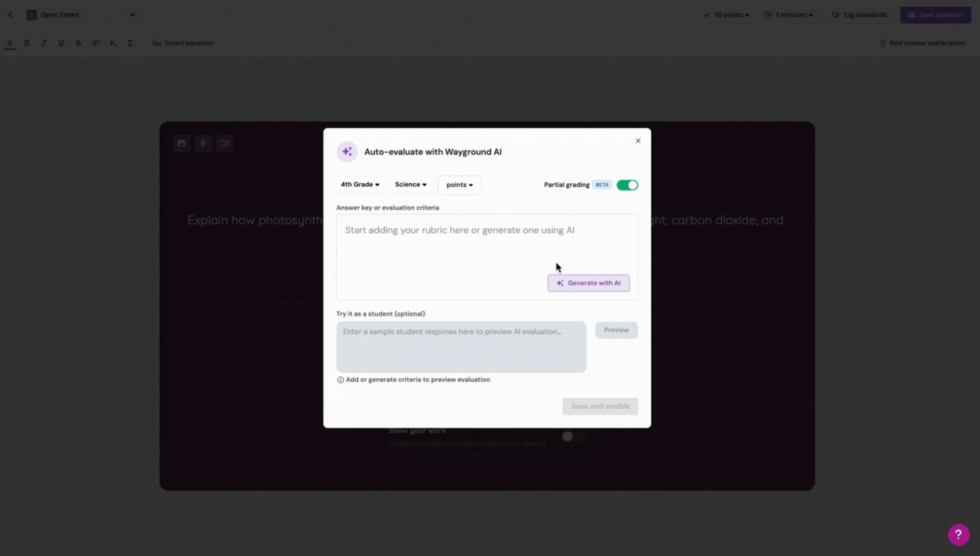The width and height of the screenshot is (980, 556).
Task: Click Save and enable button
Action: (x=600, y=406)
